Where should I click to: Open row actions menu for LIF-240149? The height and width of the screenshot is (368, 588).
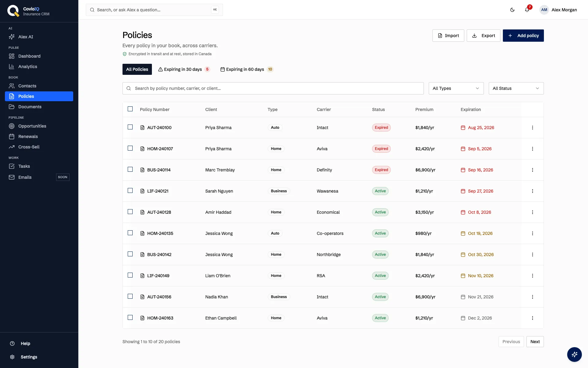tap(532, 276)
